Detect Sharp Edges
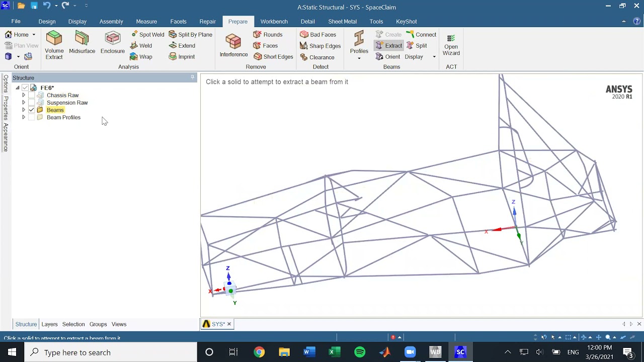 point(320,46)
